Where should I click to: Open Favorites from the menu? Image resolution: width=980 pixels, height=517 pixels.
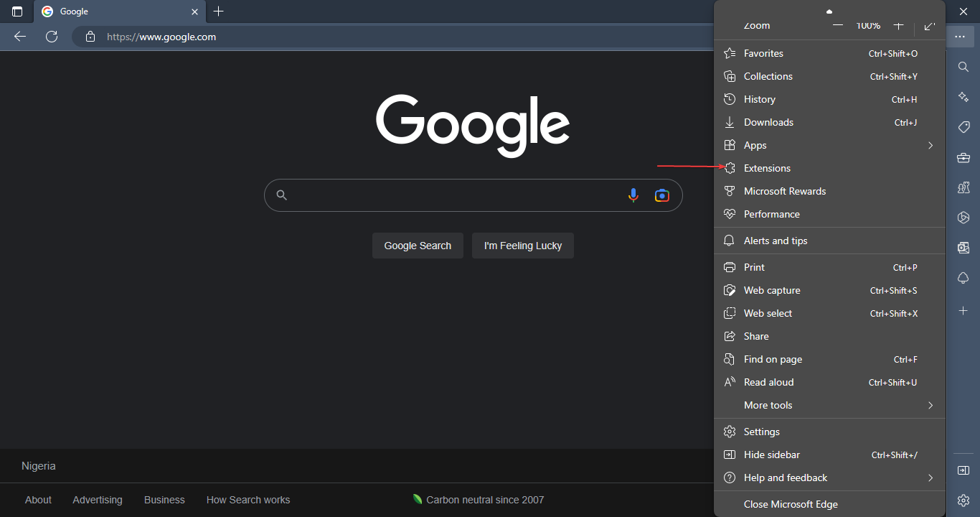click(x=829, y=53)
